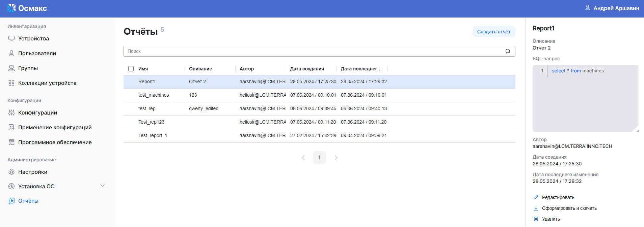
Task: Click the Устройства monitor icon
Action: pyautogui.click(x=11, y=38)
